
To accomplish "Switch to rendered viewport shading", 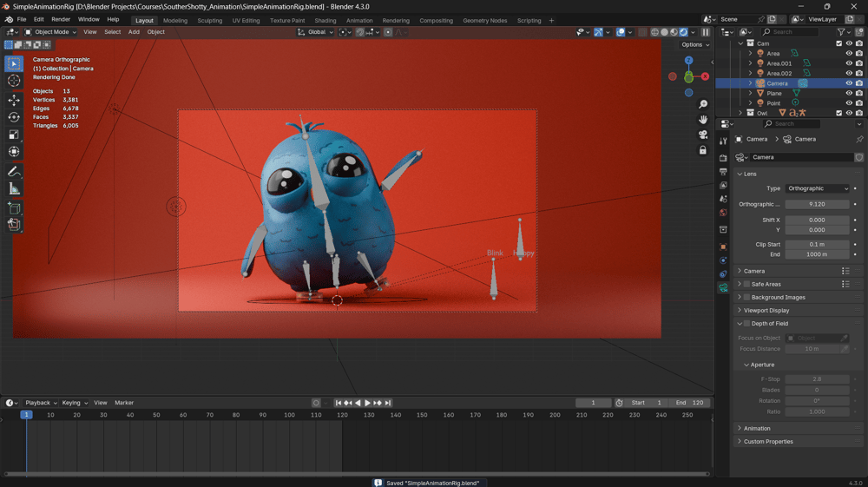I will click(x=684, y=32).
